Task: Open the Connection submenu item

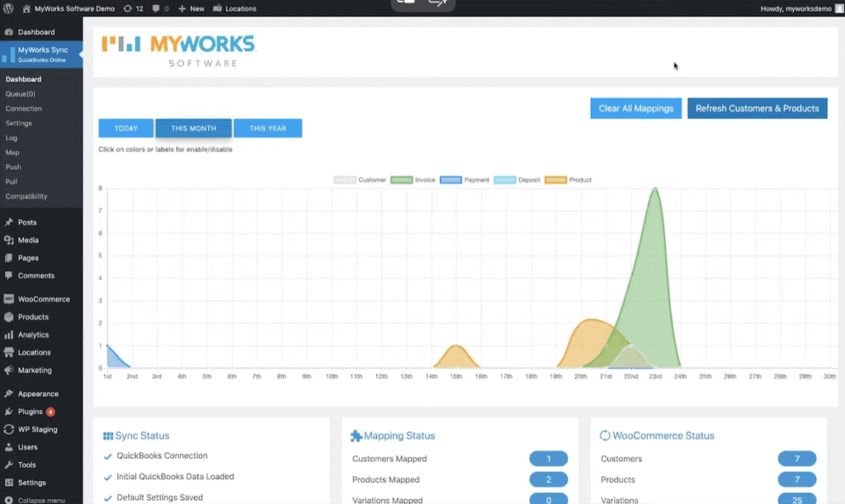Action: point(24,108)
